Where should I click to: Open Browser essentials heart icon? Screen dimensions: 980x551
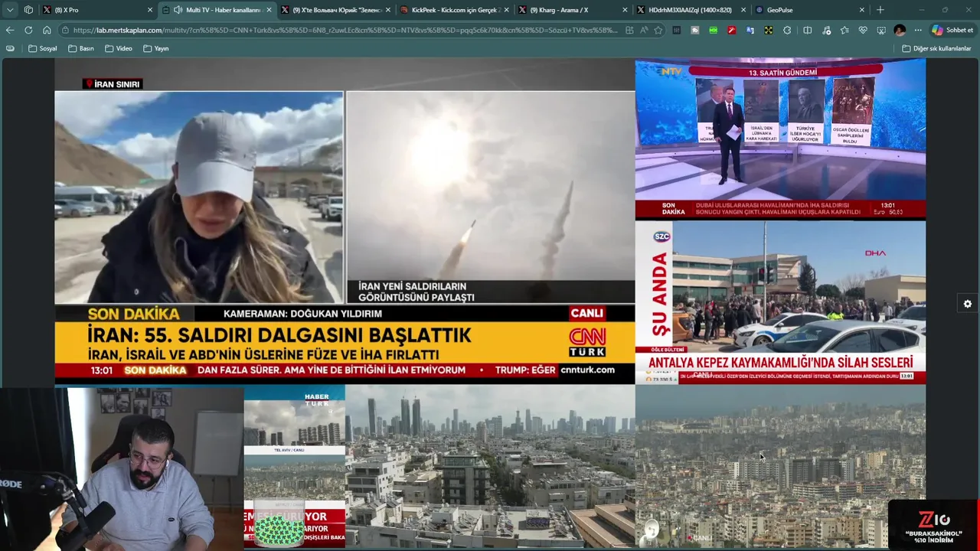[x=863, y=30]
